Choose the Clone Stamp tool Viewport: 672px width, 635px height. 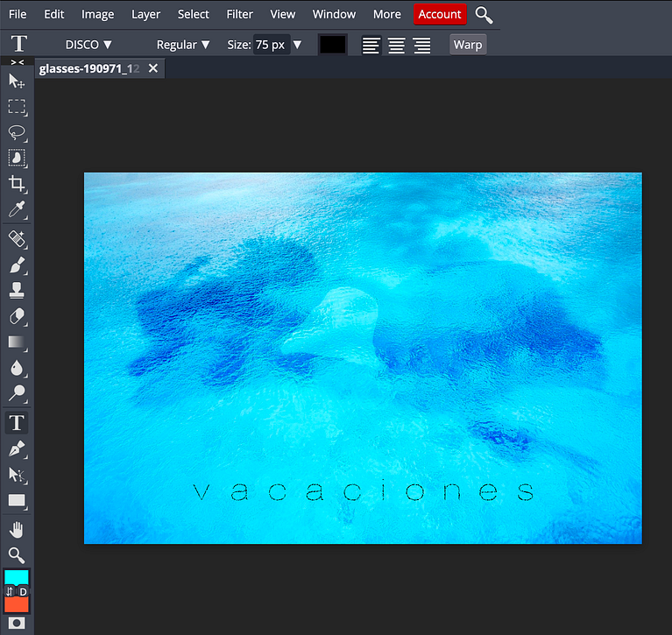(x=17, y=291)
